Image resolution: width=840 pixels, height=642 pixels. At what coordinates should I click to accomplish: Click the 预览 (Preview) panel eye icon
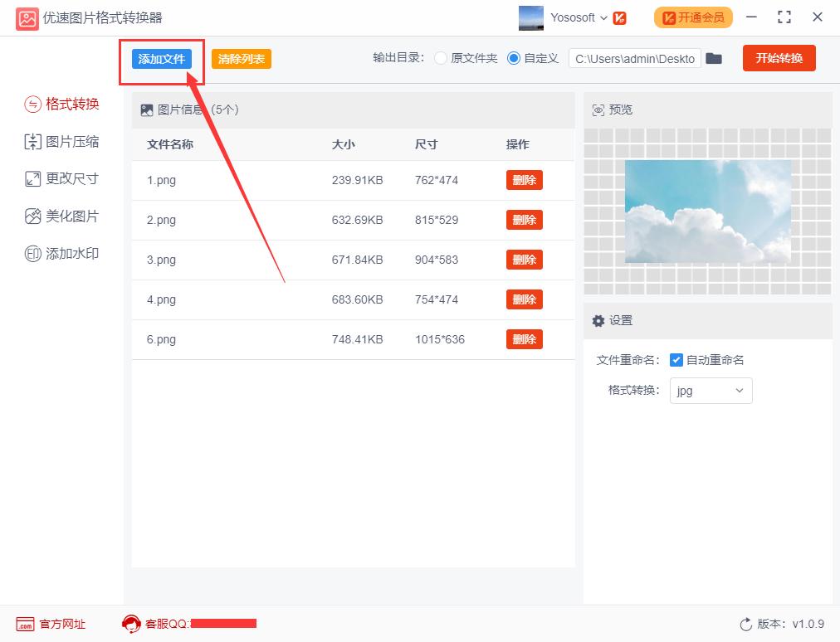click(x=598, y=109)
